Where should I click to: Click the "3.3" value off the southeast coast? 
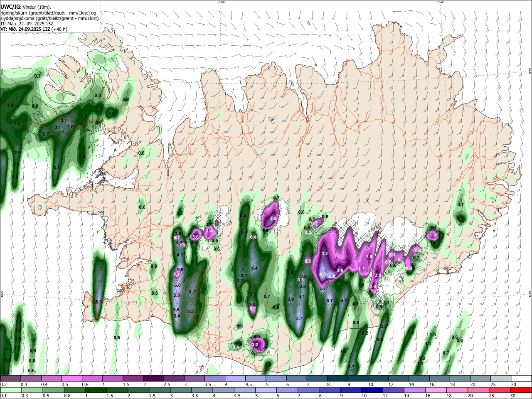pos(384,326)
